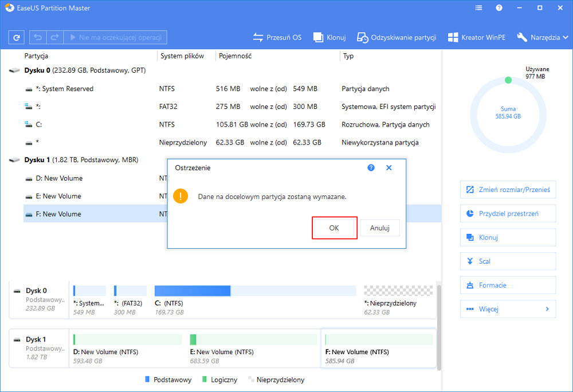
Task: Select the System Reserved partition row
Action: click(232, 89)
